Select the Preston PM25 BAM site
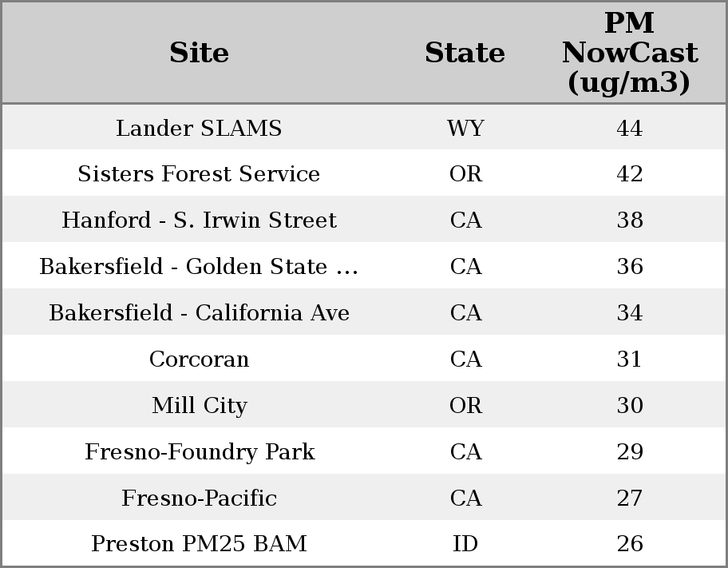Viewport: 728px width, 568px height. (x=199, y=544)
